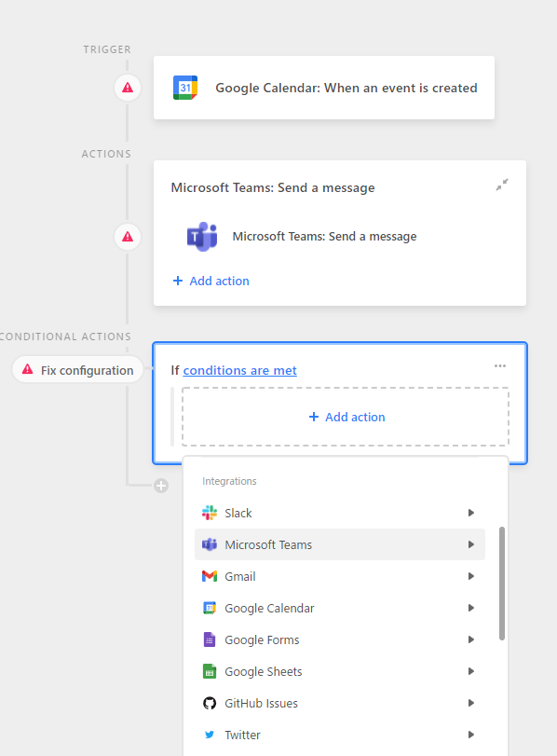Click the warning badge next to the actions
Viewport: 557px width, 756px height.
click(x=127, y=237)
